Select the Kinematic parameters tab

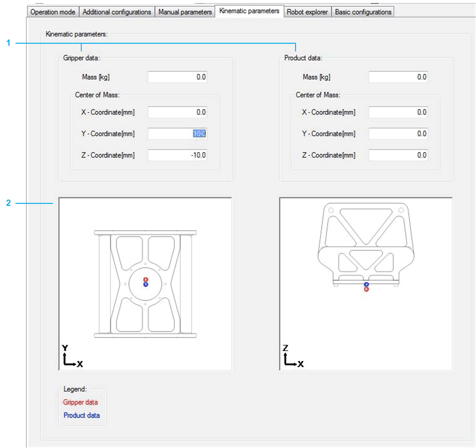tap(249, 11)
